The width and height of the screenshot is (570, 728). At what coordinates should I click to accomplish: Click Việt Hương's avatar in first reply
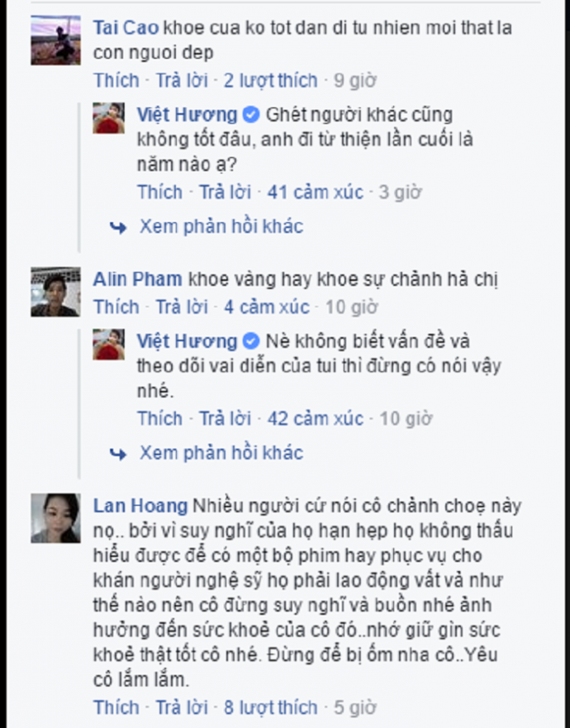pyautogui.click(x=108, y=118)
